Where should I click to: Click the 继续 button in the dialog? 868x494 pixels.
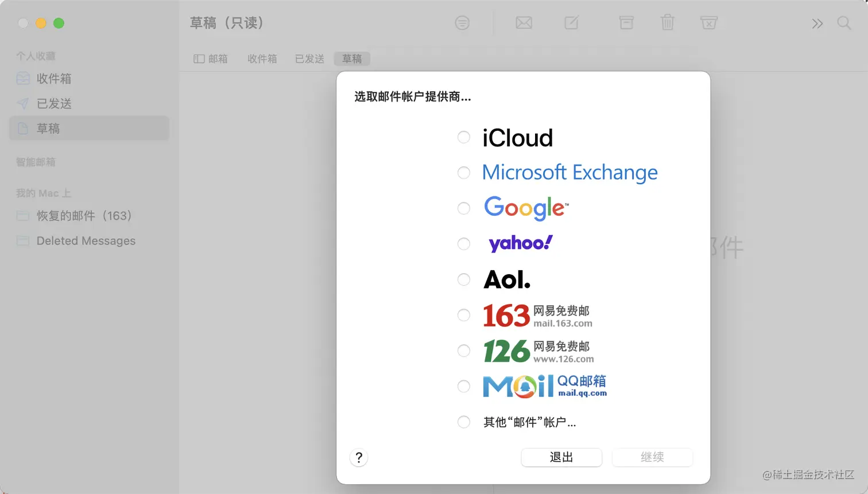click(x=652, y=457)
